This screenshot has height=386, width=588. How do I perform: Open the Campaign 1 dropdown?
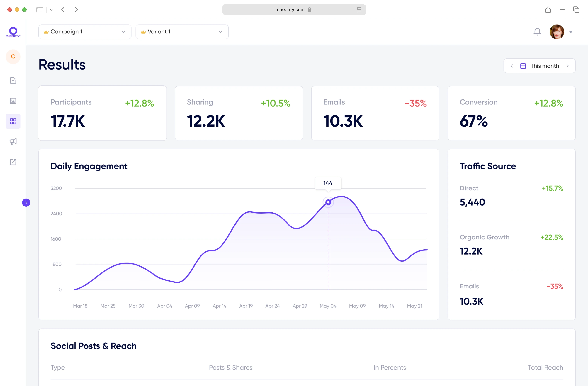click(x=85, y=32)
